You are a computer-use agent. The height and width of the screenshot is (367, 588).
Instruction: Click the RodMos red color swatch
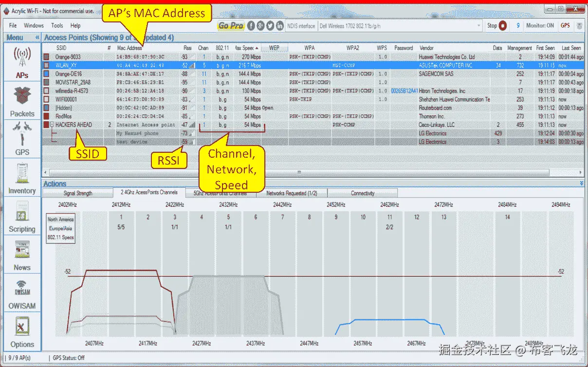click(x=47, y=116)
